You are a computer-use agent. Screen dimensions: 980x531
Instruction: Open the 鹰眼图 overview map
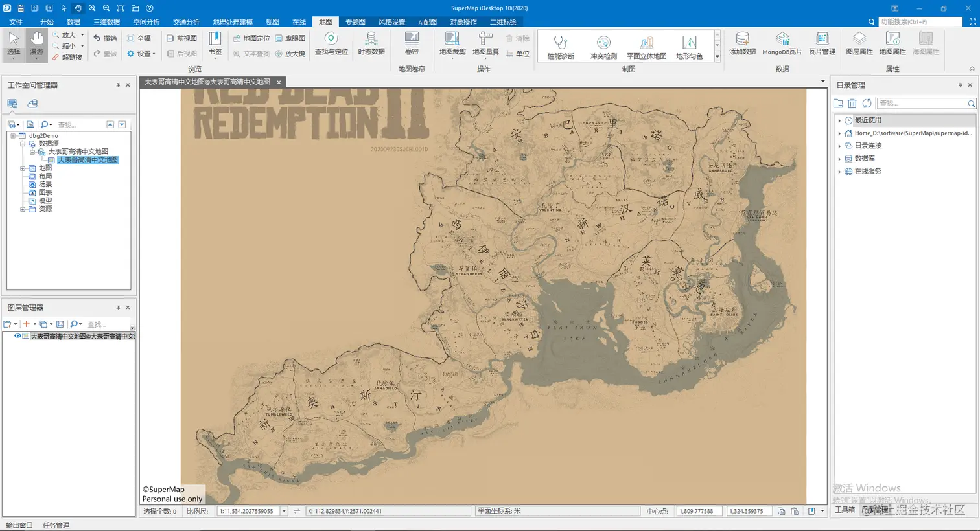(x=290, y=38)
